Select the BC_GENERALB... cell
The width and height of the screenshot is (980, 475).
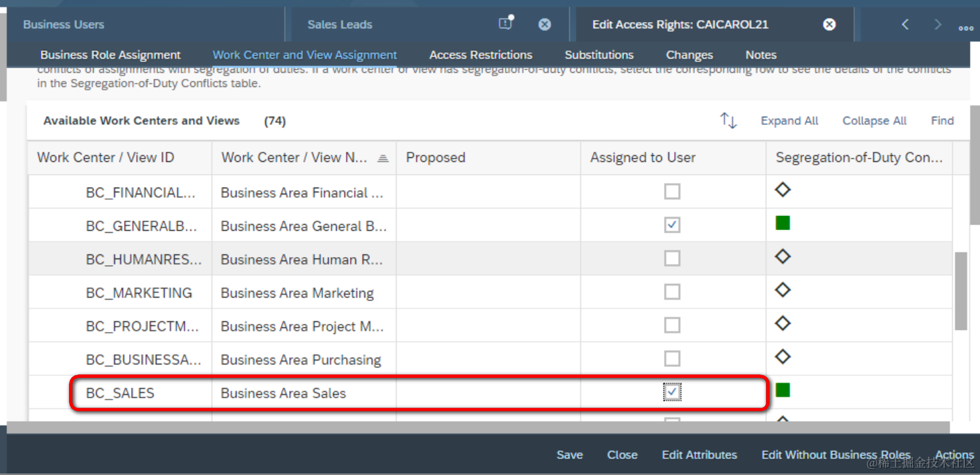click(120, 226)
